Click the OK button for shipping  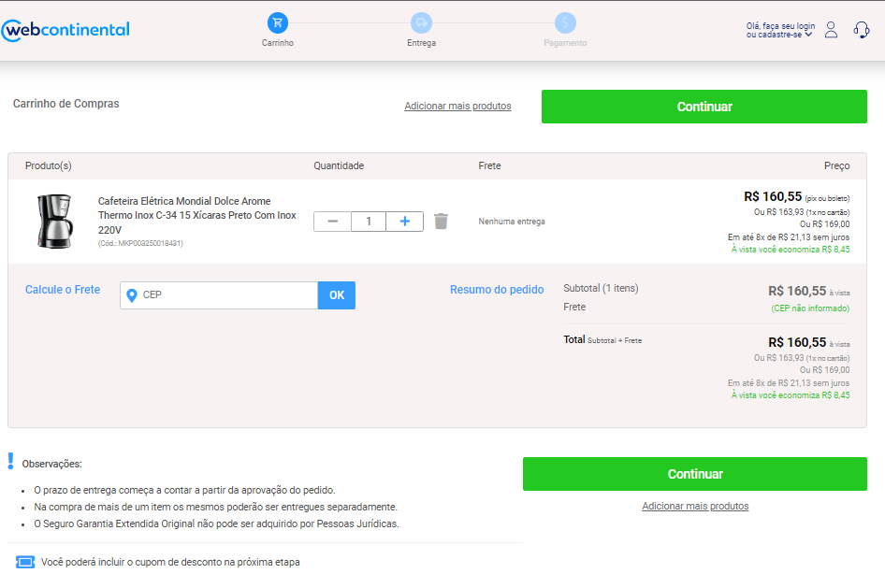click(x=337, y=295)
